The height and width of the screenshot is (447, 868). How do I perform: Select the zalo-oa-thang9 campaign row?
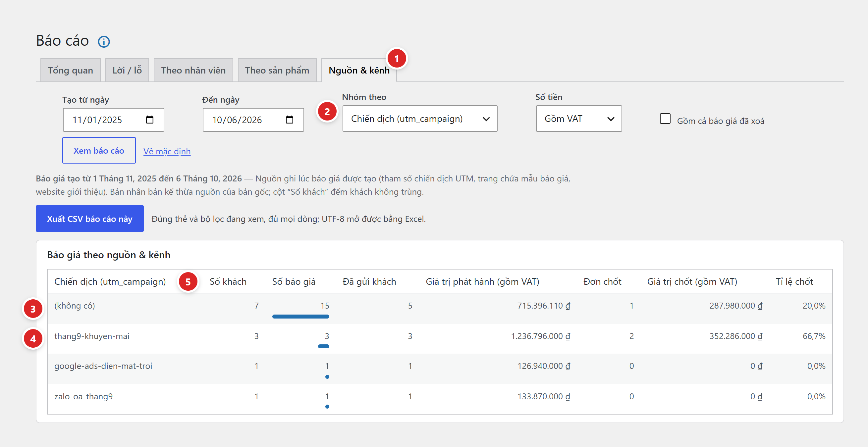coord(440,399)
